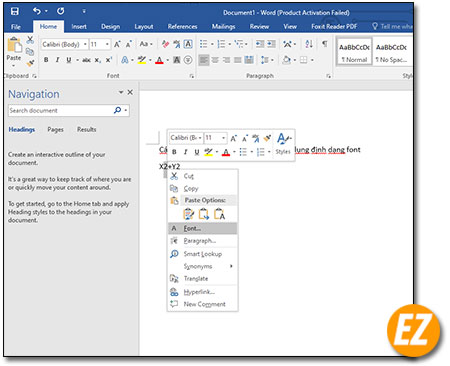Switch to Pages in Navigation pane
Screen dimensions: 450x366
(55, 130)
